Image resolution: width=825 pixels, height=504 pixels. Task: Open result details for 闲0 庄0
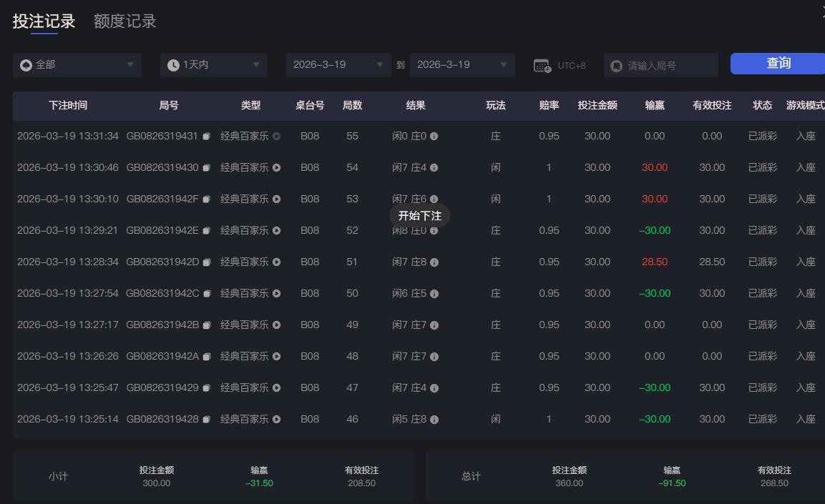[x=435, y=136]
